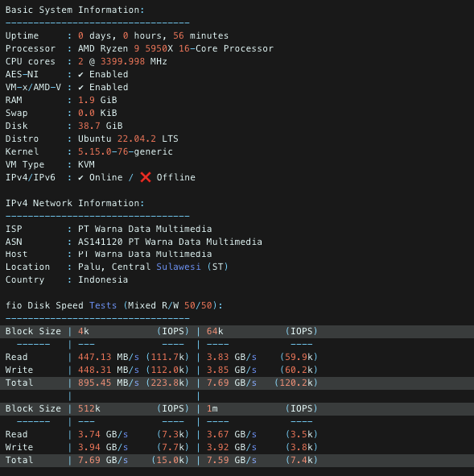This screenshot has width=474, height=476.
Task: Click the 1m total IOPS value 7.4k
Action: [x=302, y=460]
